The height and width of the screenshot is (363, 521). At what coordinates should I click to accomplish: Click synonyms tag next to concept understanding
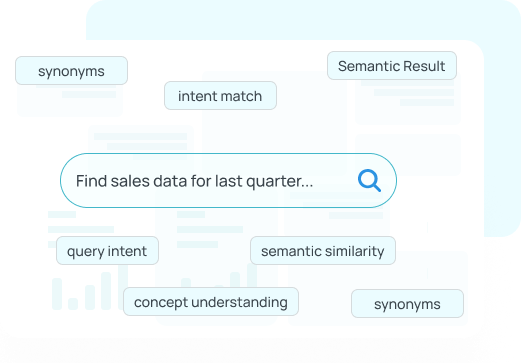tap(407, 304)
